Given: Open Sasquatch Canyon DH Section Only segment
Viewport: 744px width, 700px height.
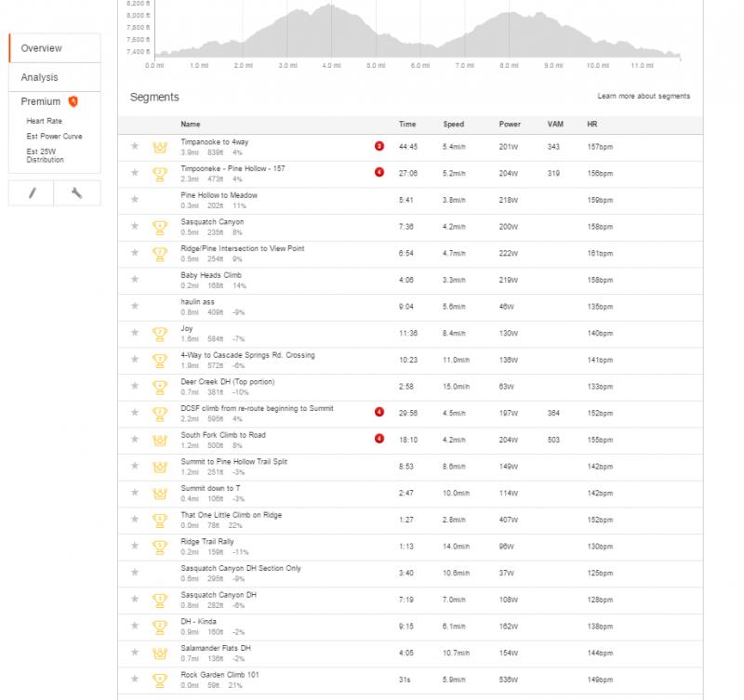Looking at the screenshot, I should tap(241, 568).
